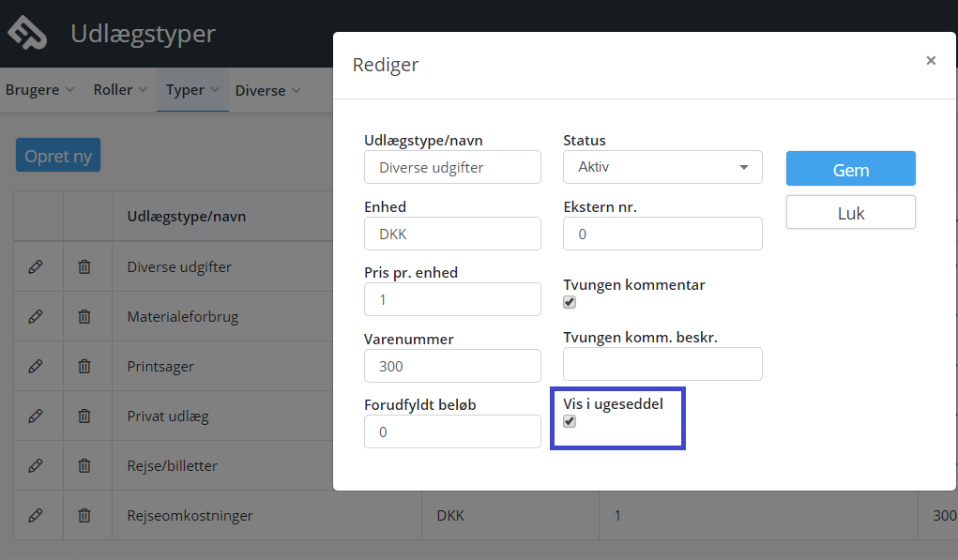Open the Status dropdown showing Aktiv
This screenshot has height=560, width=958.
click(x=662, y=167)
